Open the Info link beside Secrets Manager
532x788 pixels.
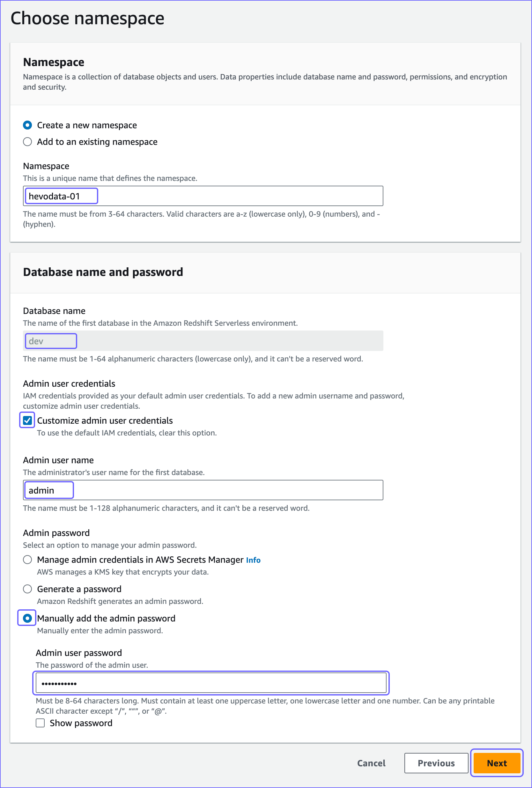[x=253, y=560]
